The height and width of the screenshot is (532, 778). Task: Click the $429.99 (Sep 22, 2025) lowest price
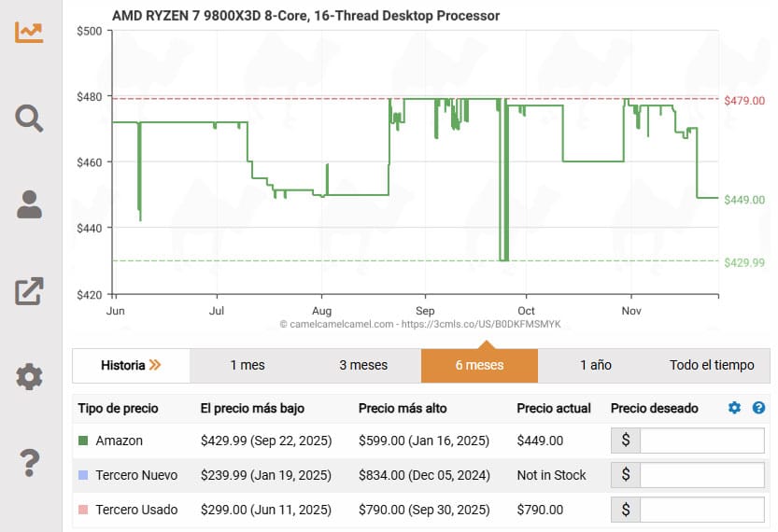266,441
